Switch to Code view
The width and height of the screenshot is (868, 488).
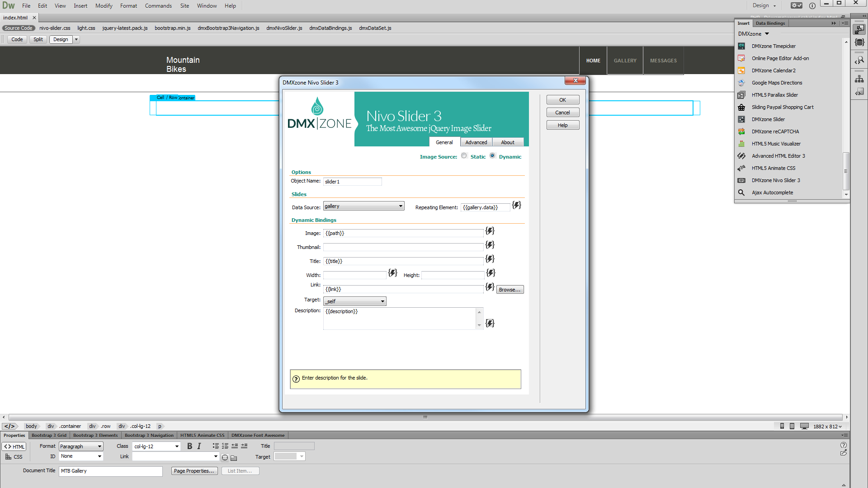click(17, 39)
